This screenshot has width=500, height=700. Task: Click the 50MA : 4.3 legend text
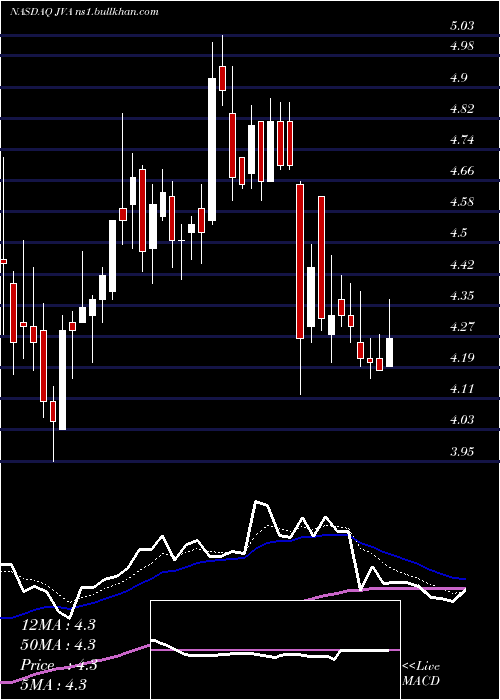pos(58,645)
